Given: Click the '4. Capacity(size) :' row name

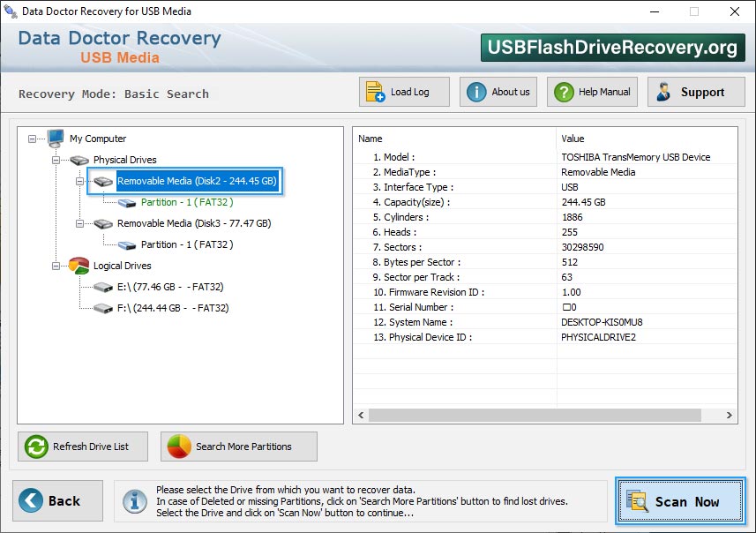Looking at the screenshot, I should (x=411, y=202).
